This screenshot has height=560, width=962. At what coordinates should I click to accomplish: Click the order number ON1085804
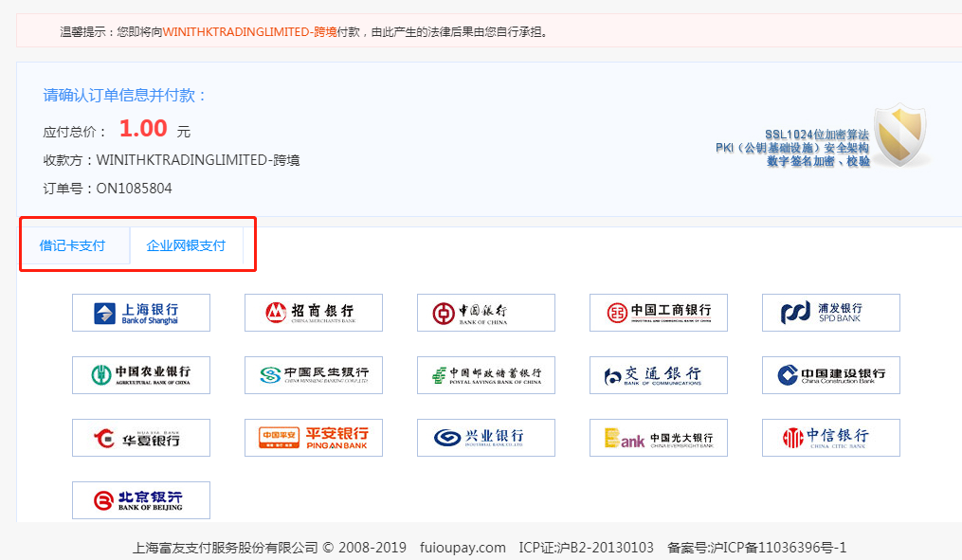[x=134, y=189]
